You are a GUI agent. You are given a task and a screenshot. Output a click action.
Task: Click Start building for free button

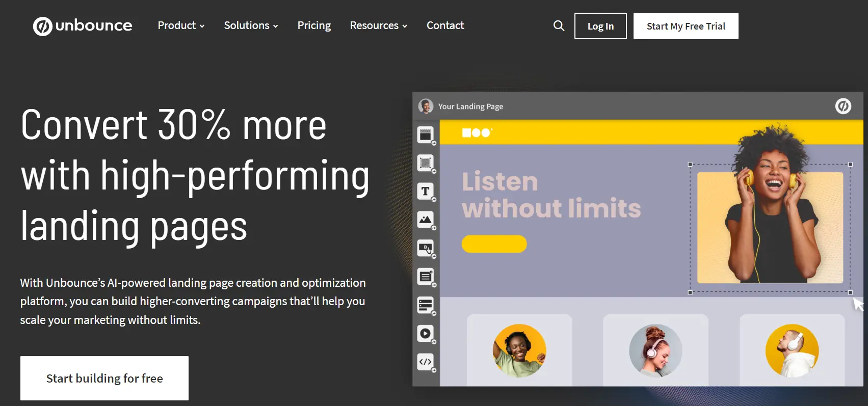(x=104, y=378)
